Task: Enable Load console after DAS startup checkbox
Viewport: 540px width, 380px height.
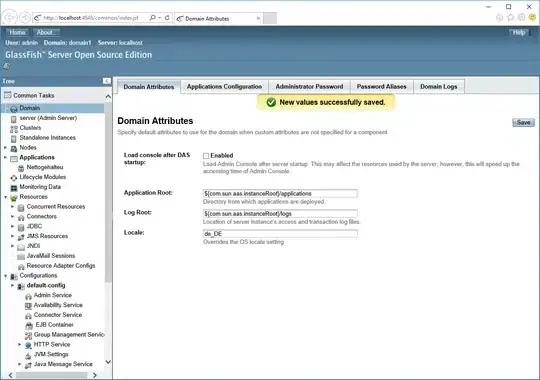Action: click(206, 156)
